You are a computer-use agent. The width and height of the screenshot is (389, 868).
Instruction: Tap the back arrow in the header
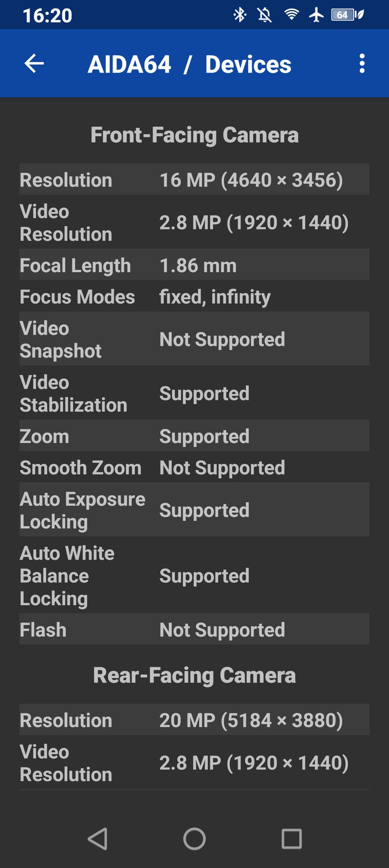(x=34, y=64)
